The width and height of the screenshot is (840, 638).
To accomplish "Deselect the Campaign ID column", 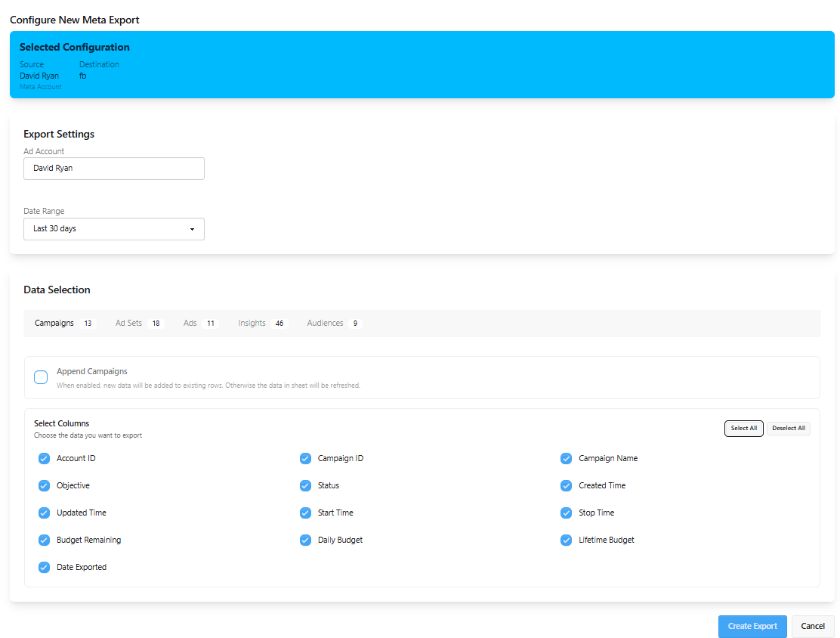I will [305, 458].
